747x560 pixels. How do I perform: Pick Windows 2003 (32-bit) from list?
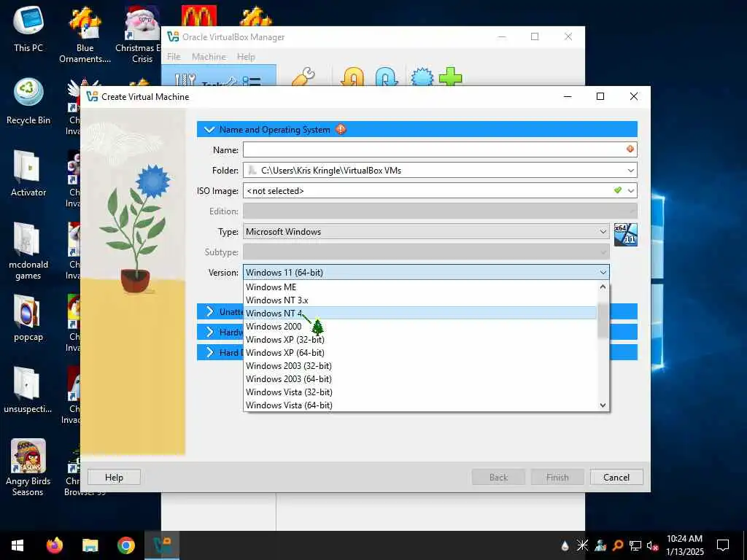(x=420, y=366)
